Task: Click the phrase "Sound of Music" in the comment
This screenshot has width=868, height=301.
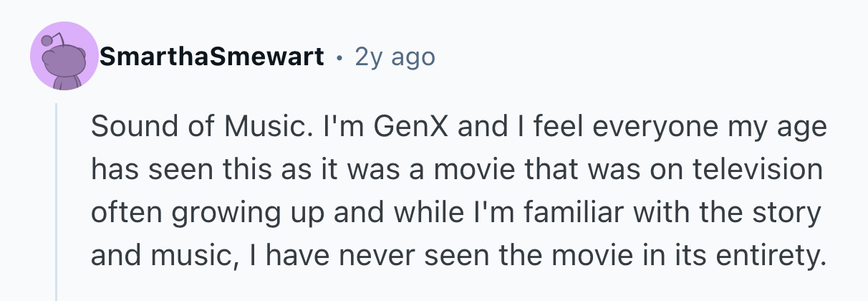Action: point(187,128)
